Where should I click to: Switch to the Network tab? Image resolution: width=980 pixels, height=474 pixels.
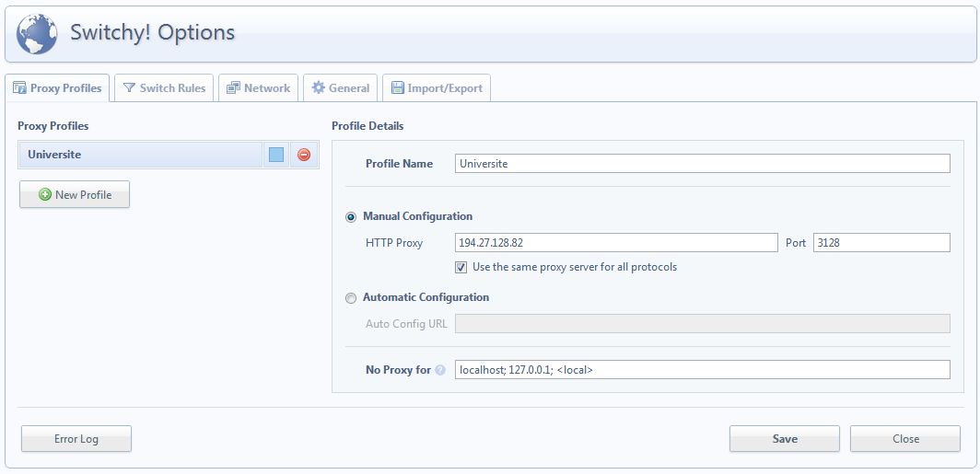coord(258,88)
